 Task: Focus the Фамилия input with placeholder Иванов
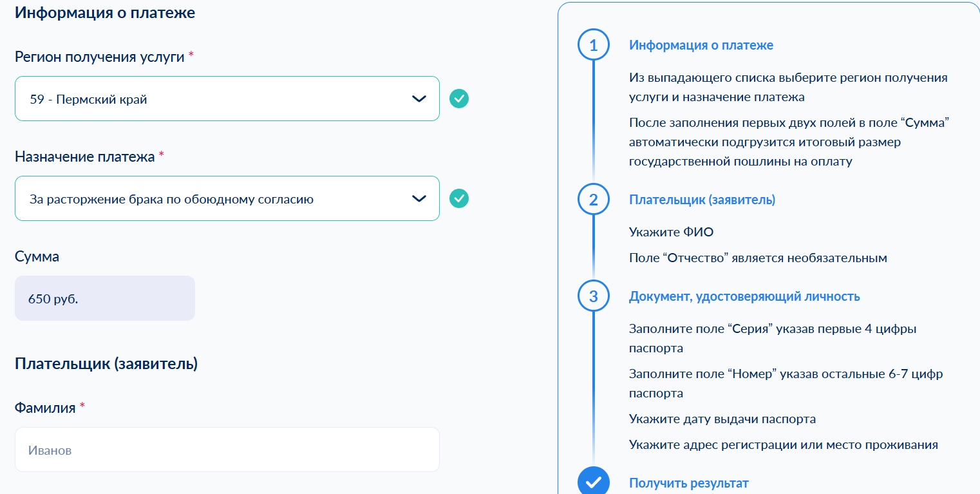coord(227,450)
